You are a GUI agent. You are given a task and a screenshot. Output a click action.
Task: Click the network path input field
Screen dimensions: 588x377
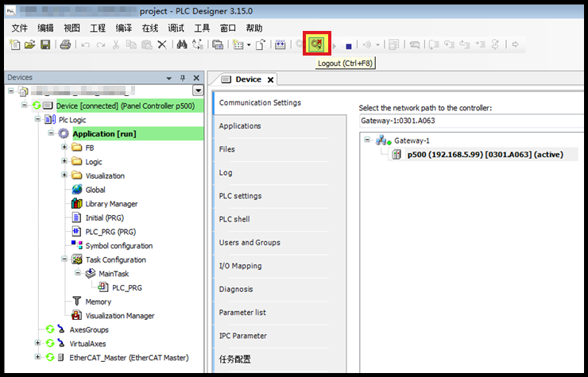[471, 121]
